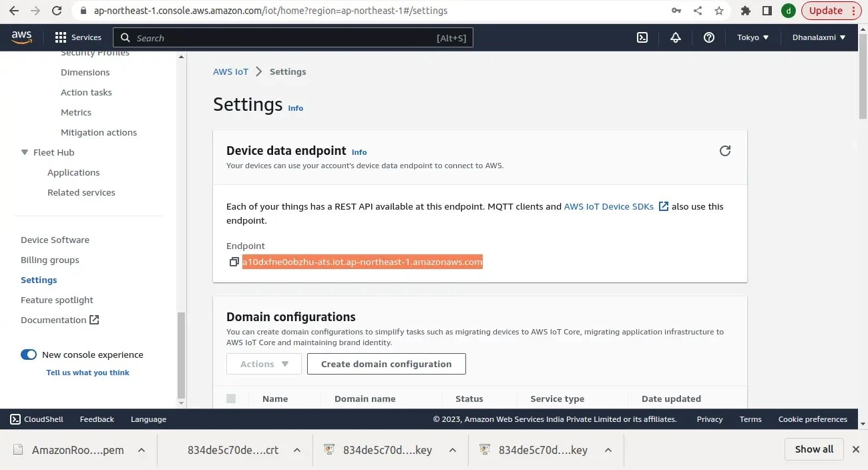Click the sidebar vertical scrollbar
Image resolution: width=868 pixels, height=470 pixels.
(x=181, y=355)
